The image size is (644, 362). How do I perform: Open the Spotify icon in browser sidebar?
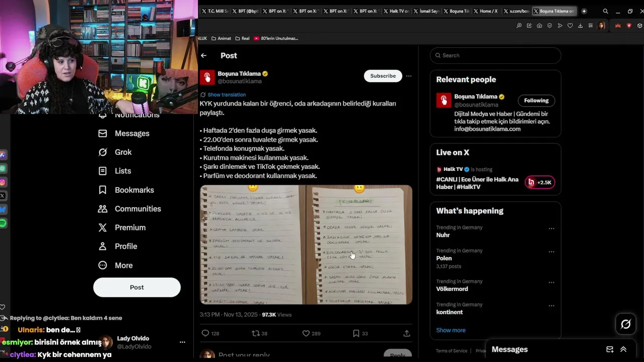tap(3, 223)
